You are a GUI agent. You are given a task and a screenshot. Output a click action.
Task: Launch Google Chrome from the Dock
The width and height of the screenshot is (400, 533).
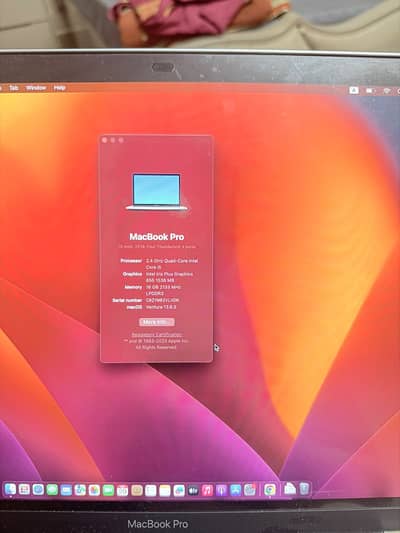click(270, 489)
